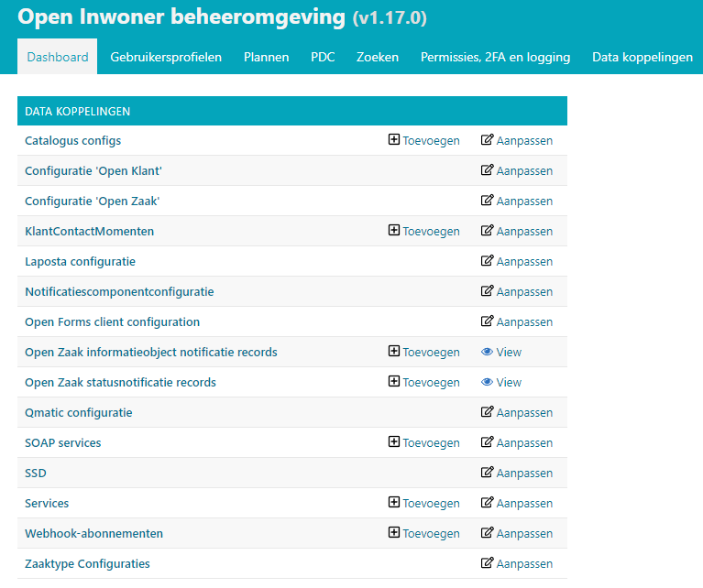The width and height of the screenshot is (703, 588).
Task: Open the Plannen menu item
Action: point(266,57)
